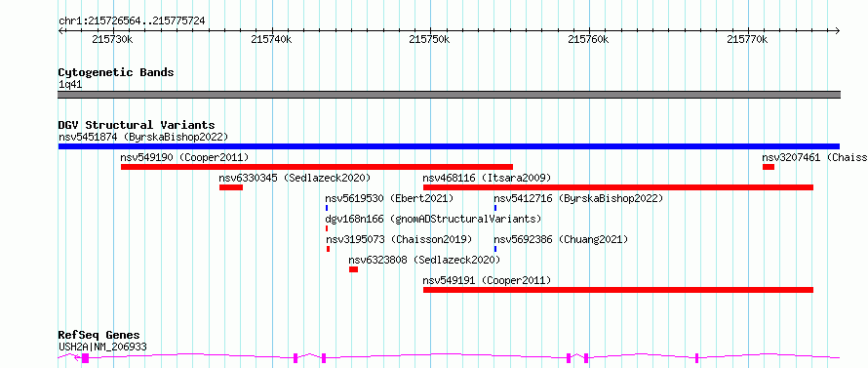The width and height of the screenshot is (868, 368).
Task: Open the nsv3195073 (Chaisson2019) label
Action: point(399,239)
